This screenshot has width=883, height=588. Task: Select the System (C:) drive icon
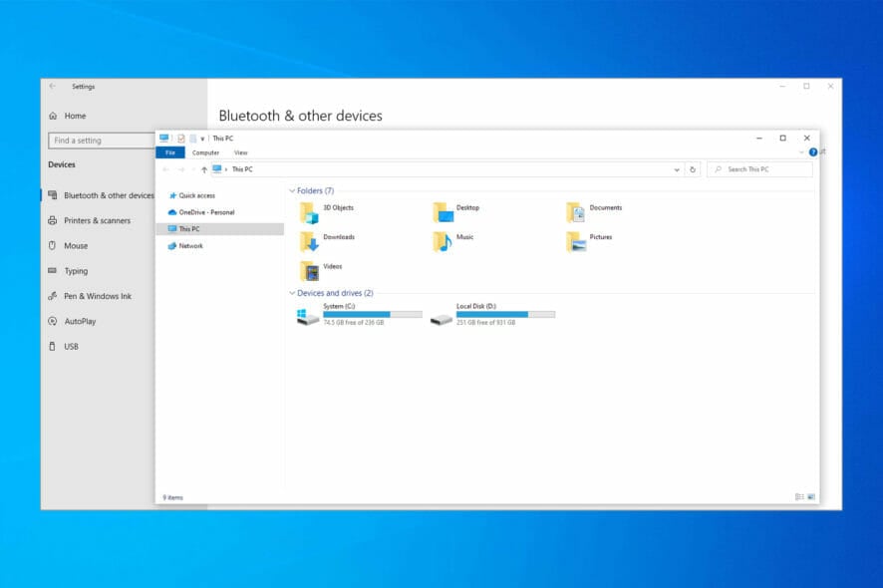click(x=308, y=317)
